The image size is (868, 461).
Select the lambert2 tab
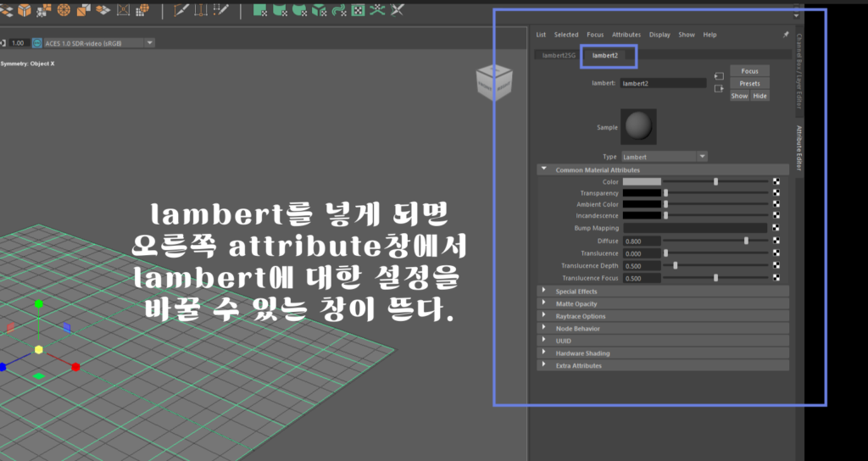pos(605,55)
